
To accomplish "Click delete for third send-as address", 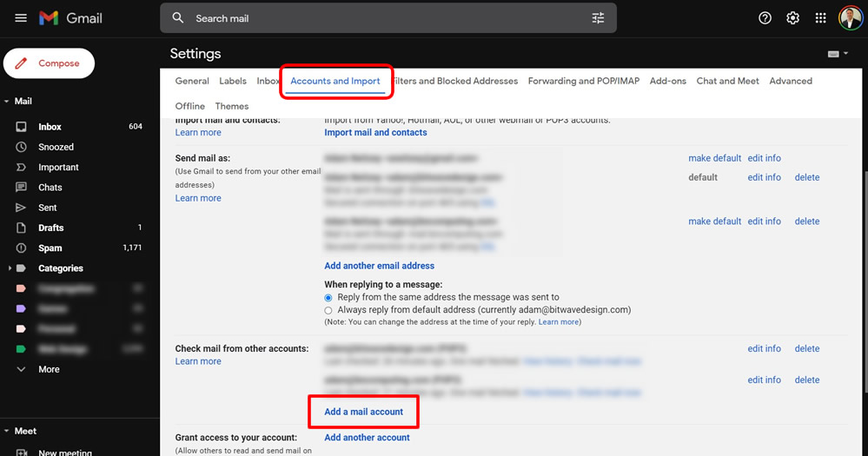I will 807,221.
